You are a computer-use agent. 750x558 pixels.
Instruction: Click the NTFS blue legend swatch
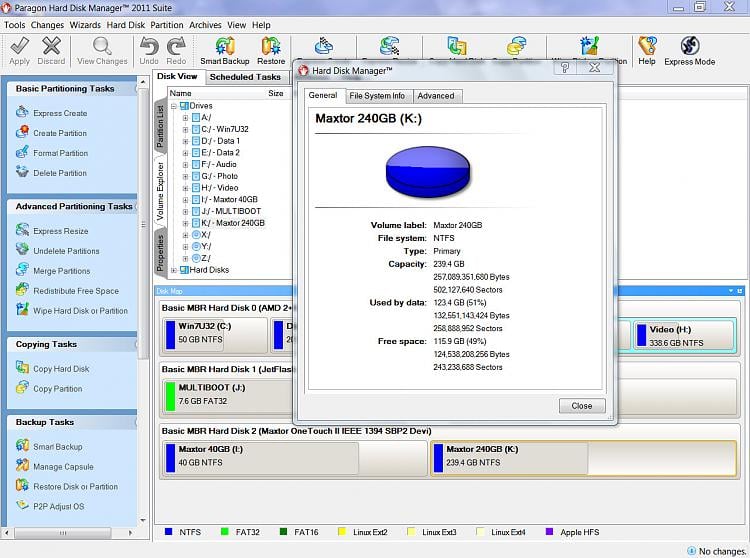(x=168, y=532)
